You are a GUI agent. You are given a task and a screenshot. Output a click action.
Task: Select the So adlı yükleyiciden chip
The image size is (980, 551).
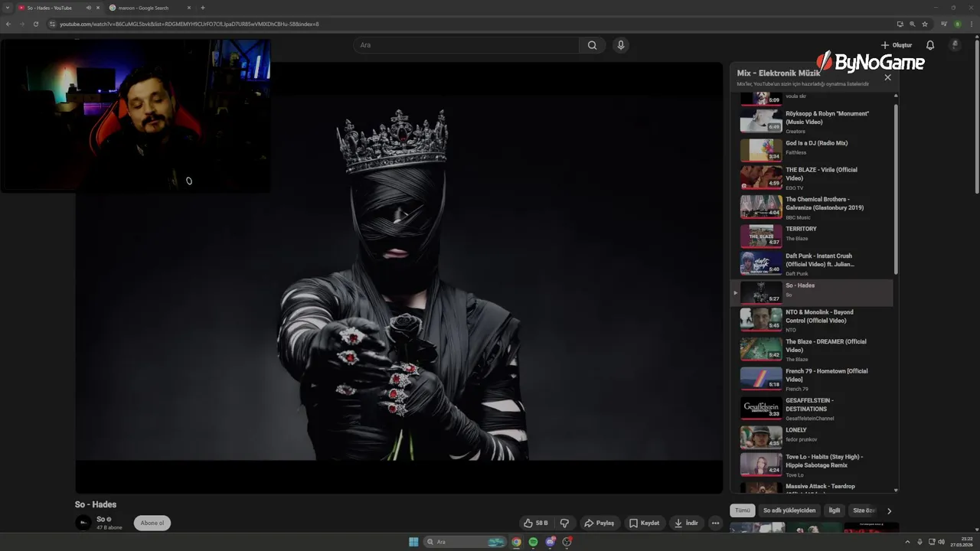pyautogui.click(x=789, y=510)
